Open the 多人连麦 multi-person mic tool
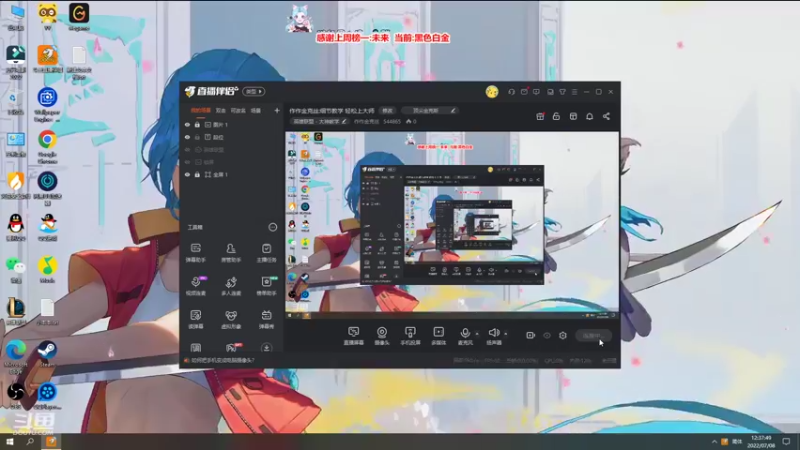The image size is (800, 450). coord(231,286)
